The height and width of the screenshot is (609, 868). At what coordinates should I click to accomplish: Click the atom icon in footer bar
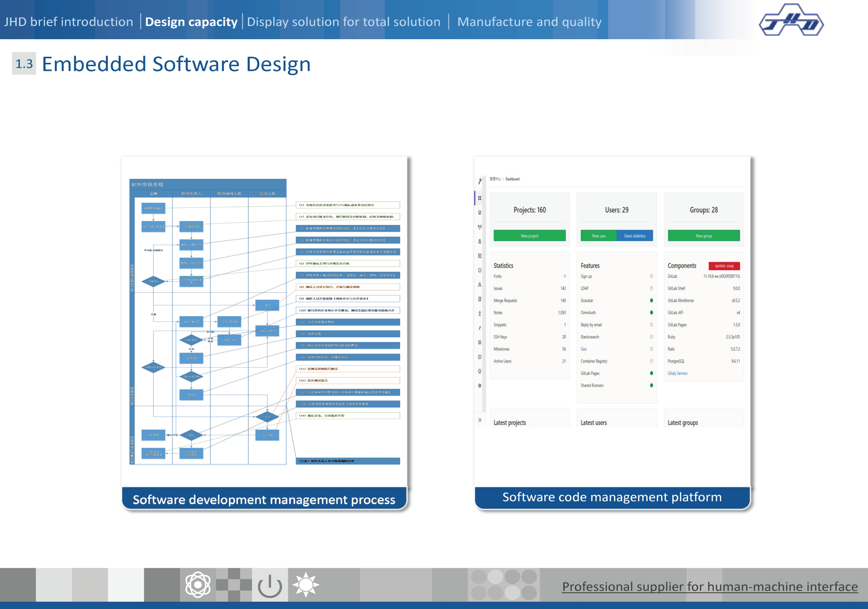coord(198,585)
